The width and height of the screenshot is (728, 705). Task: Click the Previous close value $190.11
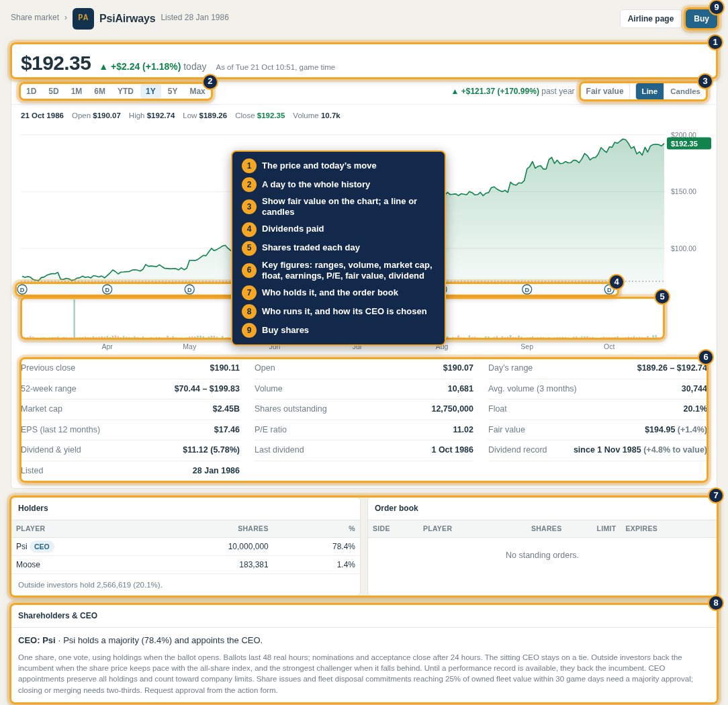pos(224,367)
